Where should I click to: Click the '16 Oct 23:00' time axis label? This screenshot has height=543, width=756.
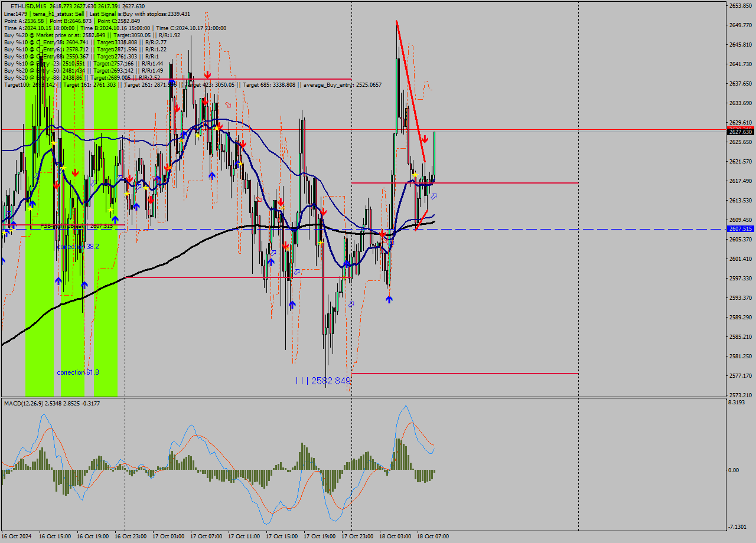point(131,537)
